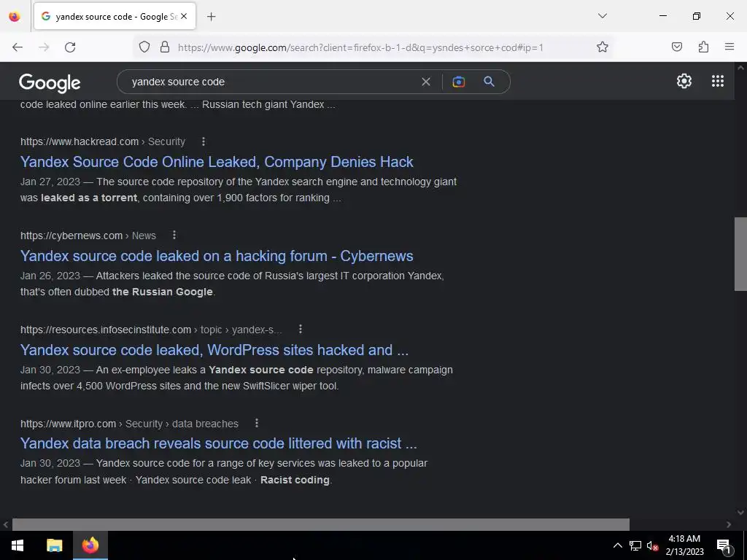
Task: Clear the search query text
Action: 426,82
